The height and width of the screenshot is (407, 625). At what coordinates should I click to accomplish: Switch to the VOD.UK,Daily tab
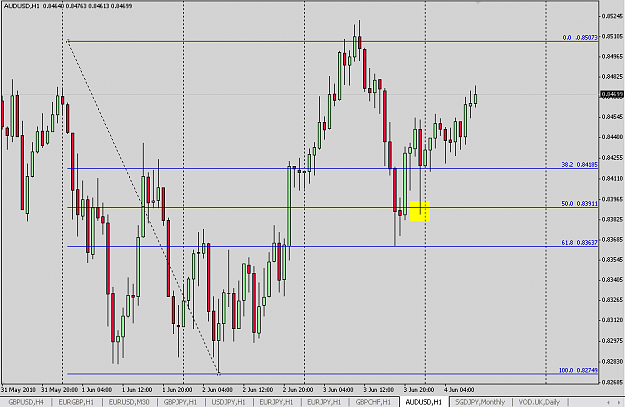coord(539,402)
